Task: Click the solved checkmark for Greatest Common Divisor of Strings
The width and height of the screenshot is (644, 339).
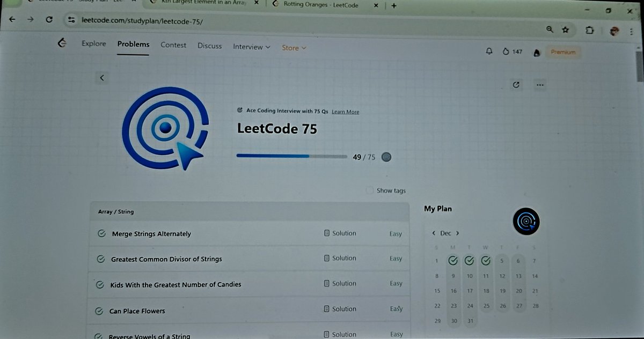Action: click(x=100, y=259)
